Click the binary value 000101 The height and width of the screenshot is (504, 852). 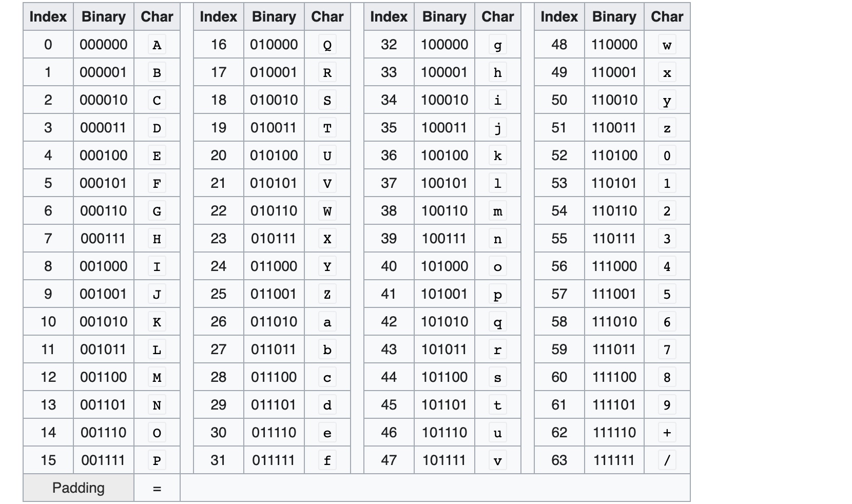pos(104,183)
